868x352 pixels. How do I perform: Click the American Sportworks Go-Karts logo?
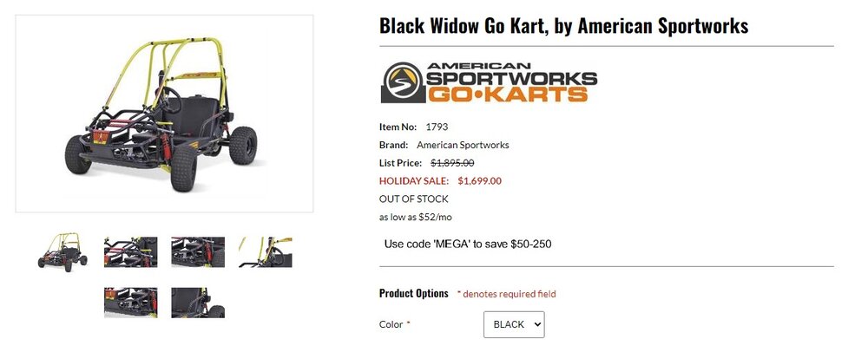[x=489, y=82]
